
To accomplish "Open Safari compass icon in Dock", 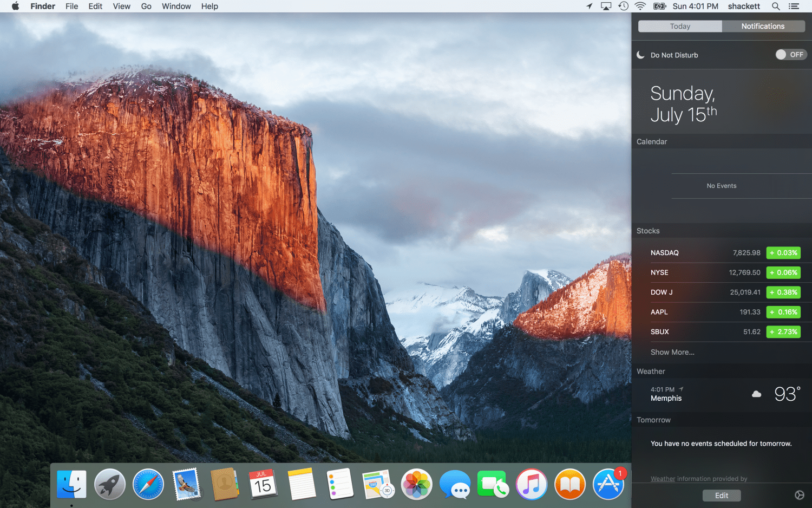I will click(148, 484).
